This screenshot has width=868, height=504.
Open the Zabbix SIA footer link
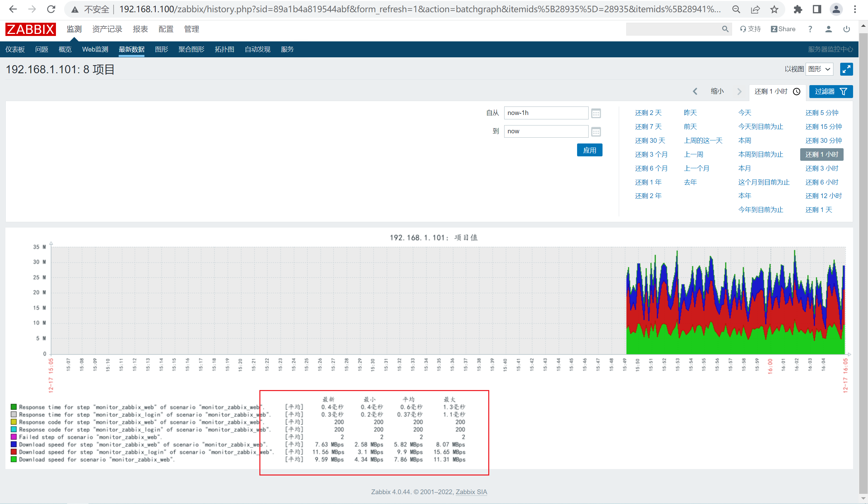tap(471, 492)
